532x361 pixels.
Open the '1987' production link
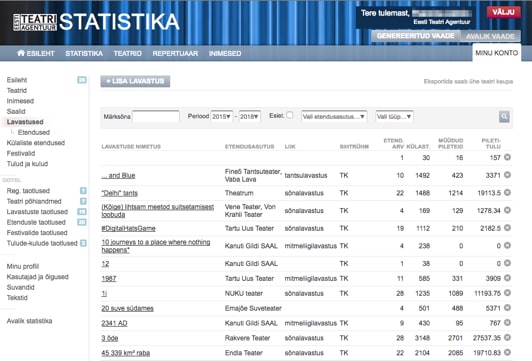(109, 279)
